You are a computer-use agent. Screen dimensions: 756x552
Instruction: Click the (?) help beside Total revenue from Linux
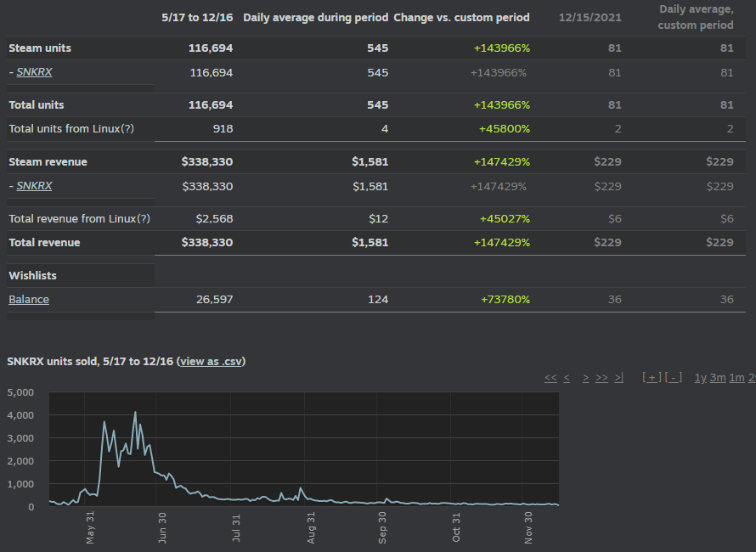[144, 219]
